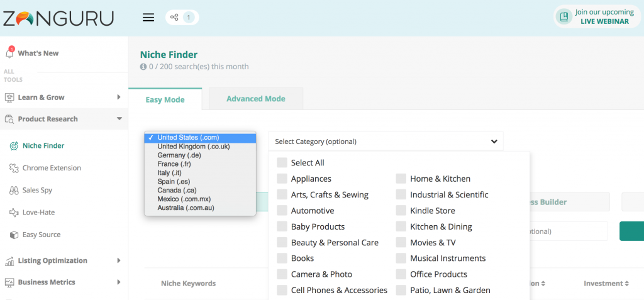
Task: Expand the Listing Optimization arrow
Action: (119, 260)
